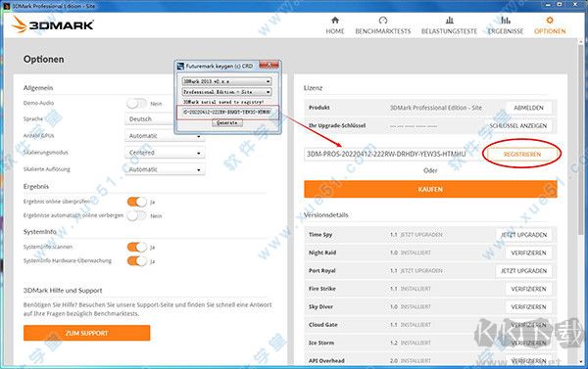
Task: Open Optionen gear icon
Action: (550, 21)
